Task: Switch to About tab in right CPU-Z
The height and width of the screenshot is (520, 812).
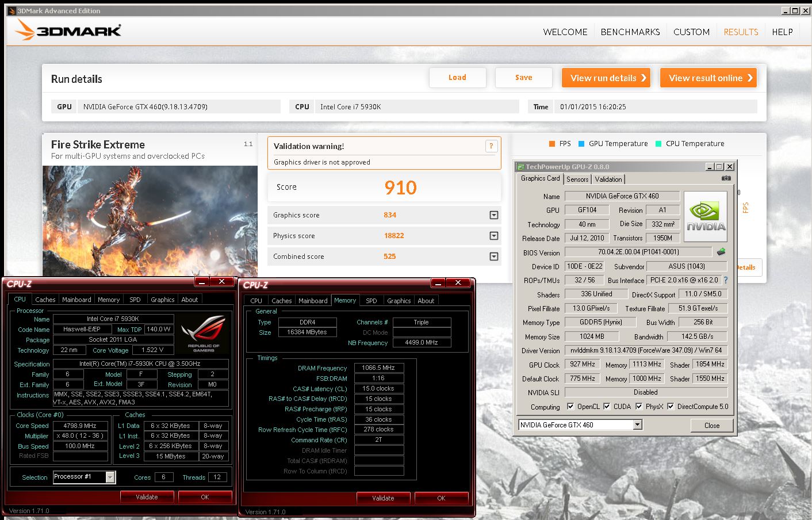Action: (x=426, y=301)
